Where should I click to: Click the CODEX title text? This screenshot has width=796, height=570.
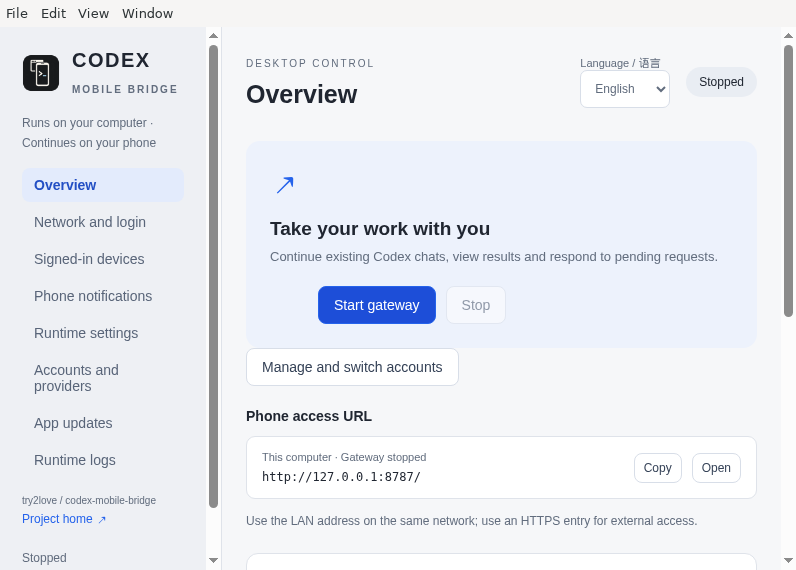tap(111, 60)
